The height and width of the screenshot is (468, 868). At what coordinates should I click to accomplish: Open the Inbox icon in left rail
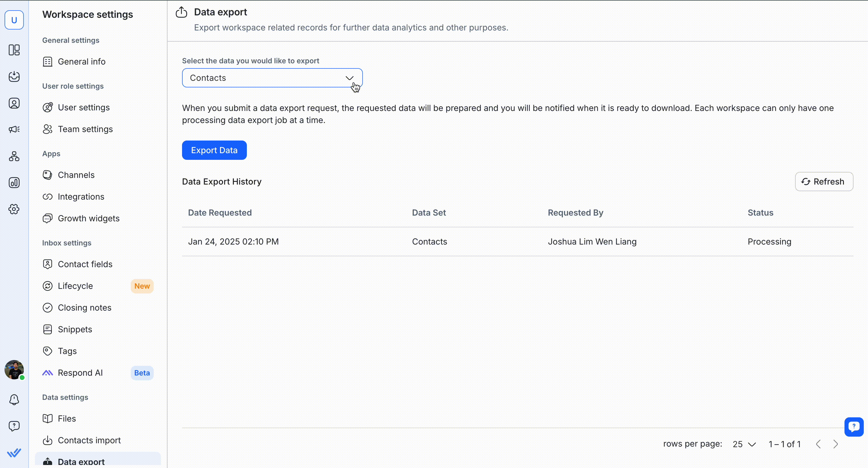click(14, 77)
